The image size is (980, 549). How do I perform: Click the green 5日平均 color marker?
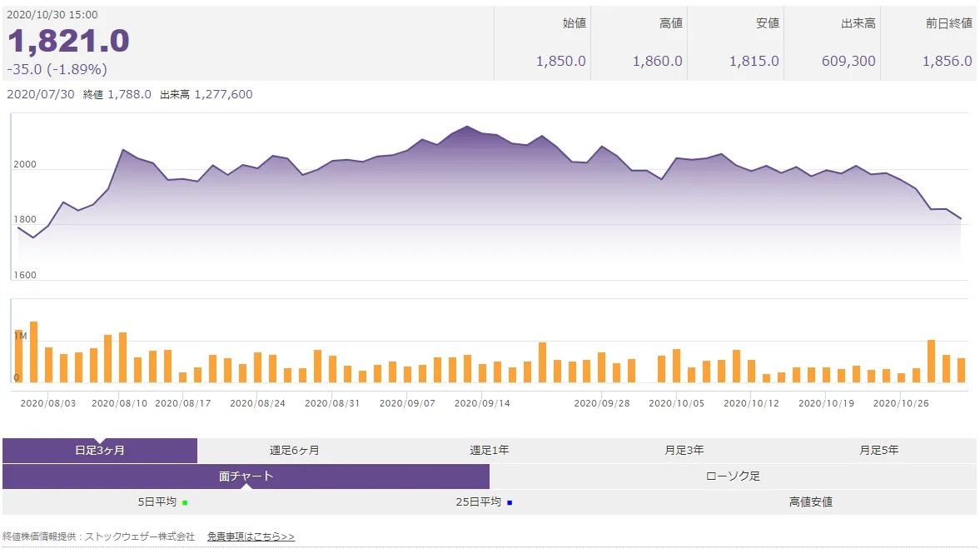tap(185, 502)
